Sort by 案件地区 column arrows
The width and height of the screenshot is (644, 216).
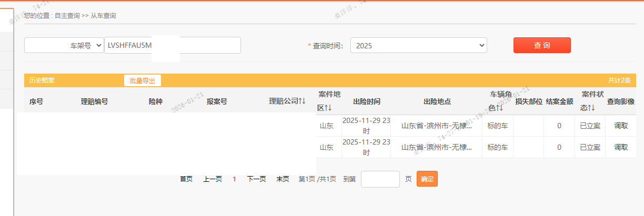pos(327,108)
